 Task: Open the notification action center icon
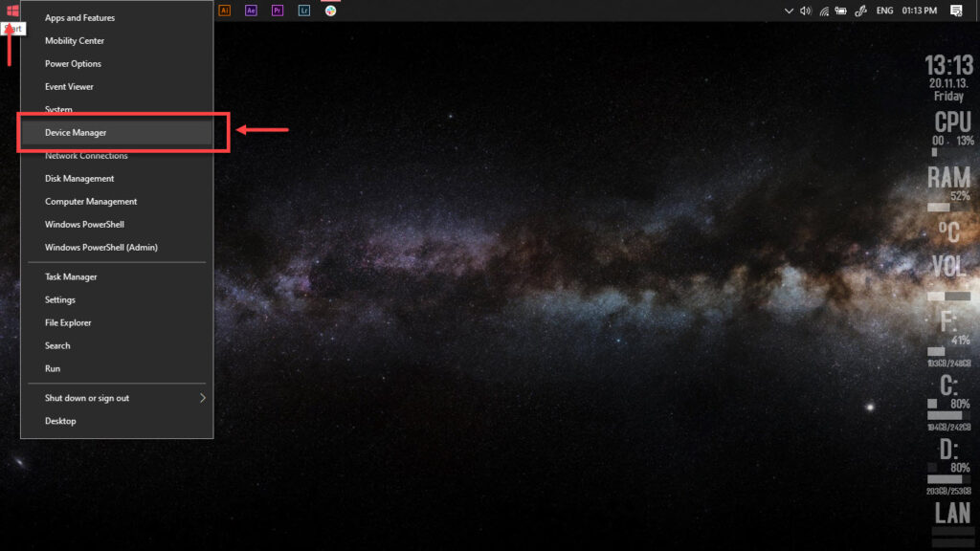956,11
